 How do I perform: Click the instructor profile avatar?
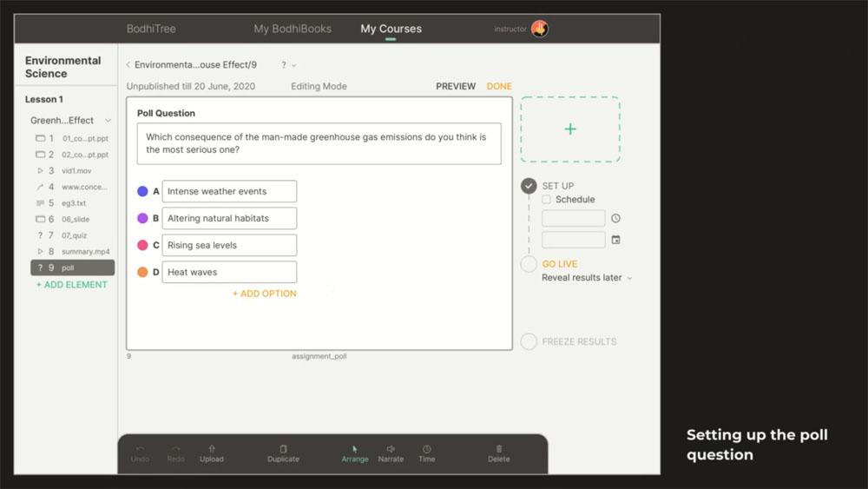point(539,29)
